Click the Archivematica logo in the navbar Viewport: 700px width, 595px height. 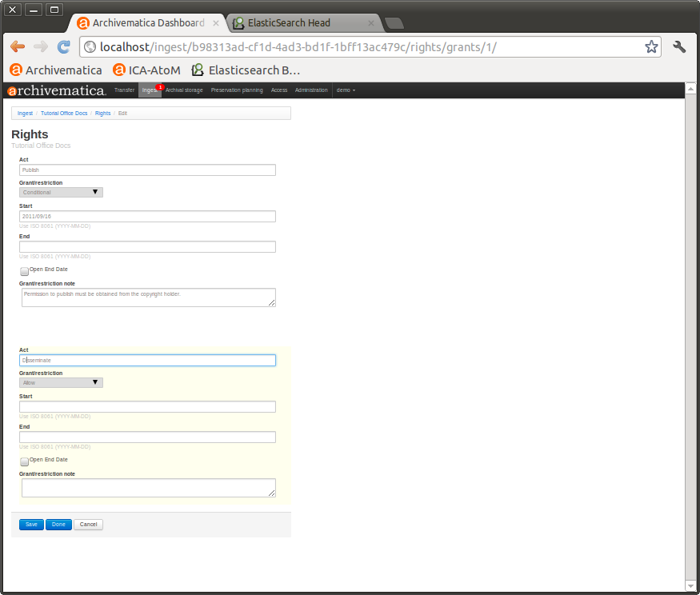pyautogui.click(x=57, y=90)
